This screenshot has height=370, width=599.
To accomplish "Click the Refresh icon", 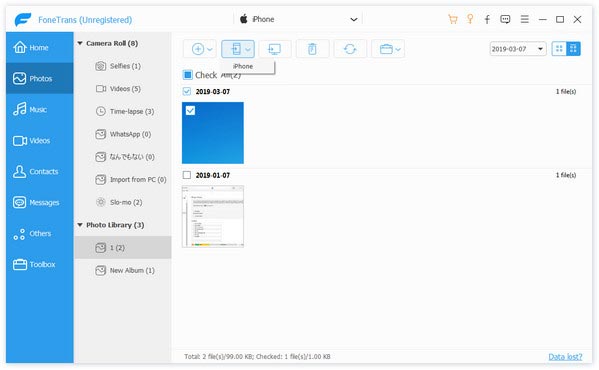I will [x=350, y=49].
